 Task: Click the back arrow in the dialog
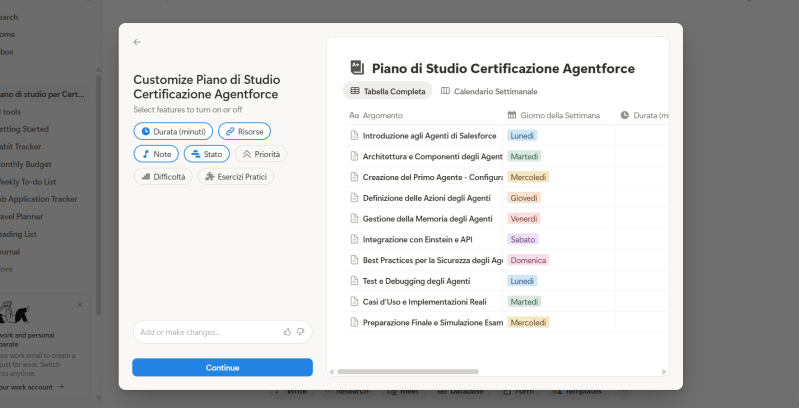pos(137,42)
